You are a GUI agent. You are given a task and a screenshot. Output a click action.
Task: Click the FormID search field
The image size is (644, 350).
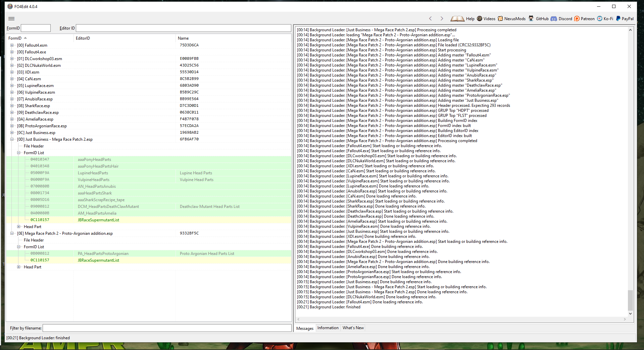[36, 28]
